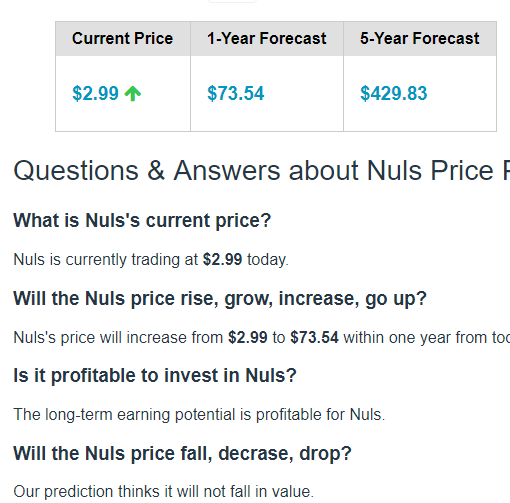Viewport: 510px width, 503px height.
Task: Click the green up arrow icon
Action: [133, 93]
